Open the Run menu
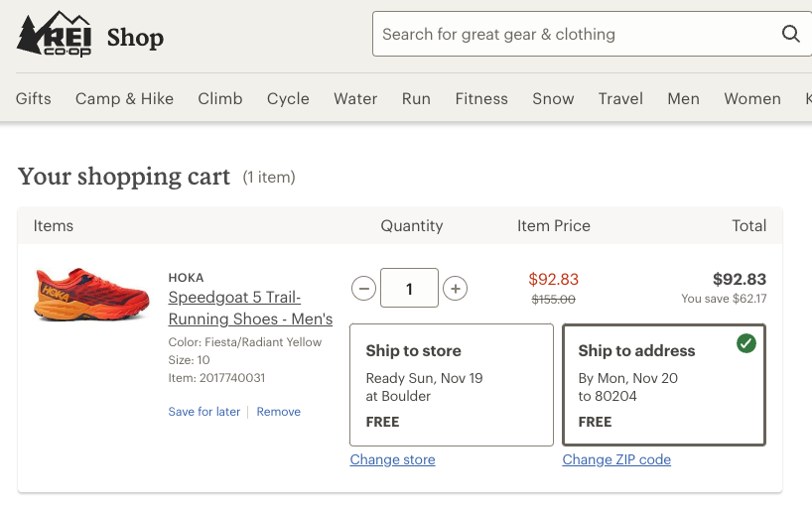 [416, 98]
